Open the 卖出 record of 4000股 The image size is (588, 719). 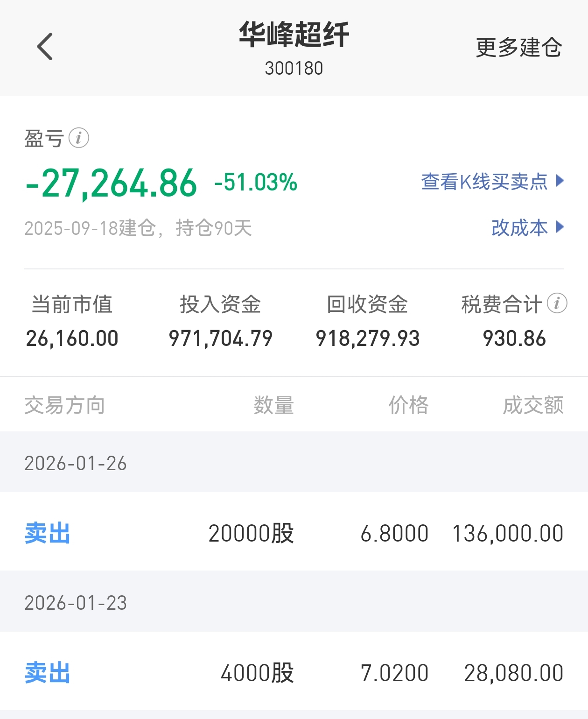(294, 671)
